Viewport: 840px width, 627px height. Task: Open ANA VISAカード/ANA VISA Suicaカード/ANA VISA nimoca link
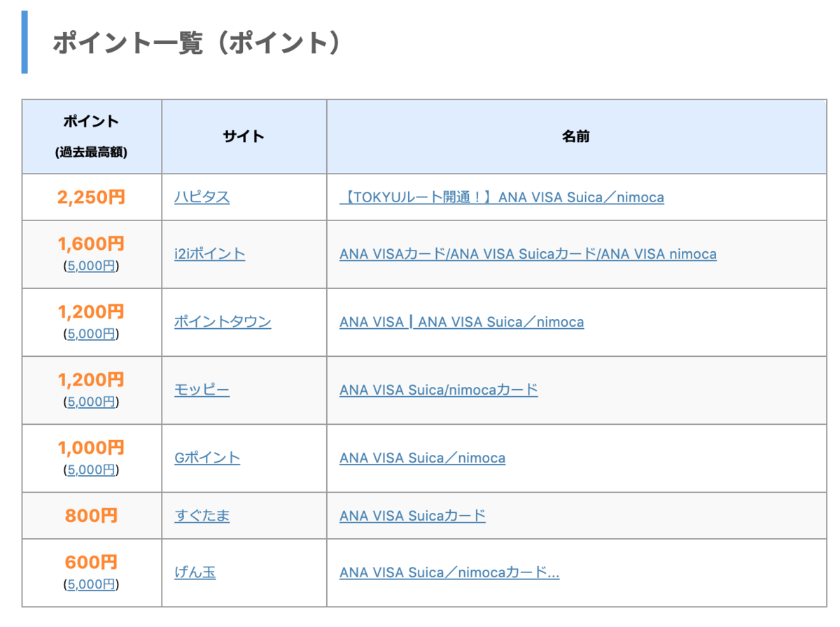click(528, 254)
